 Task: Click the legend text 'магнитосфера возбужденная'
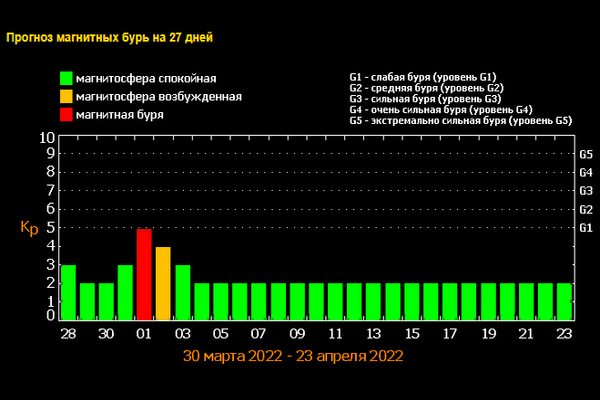159,97
